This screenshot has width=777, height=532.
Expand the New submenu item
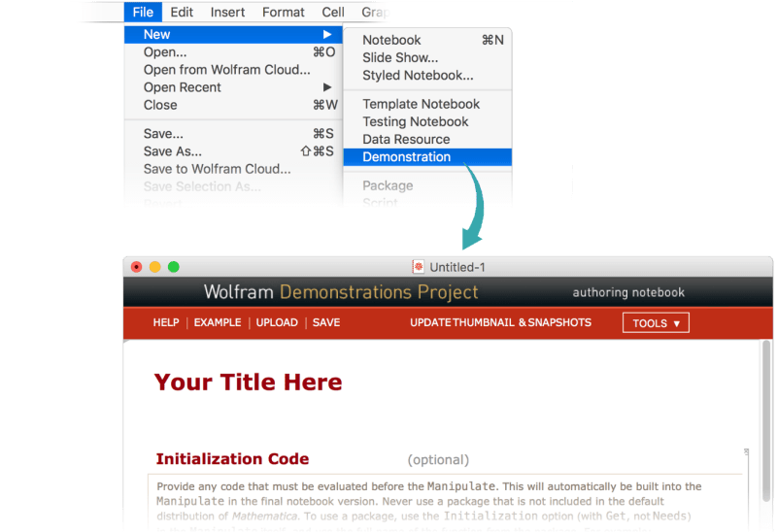233,34
